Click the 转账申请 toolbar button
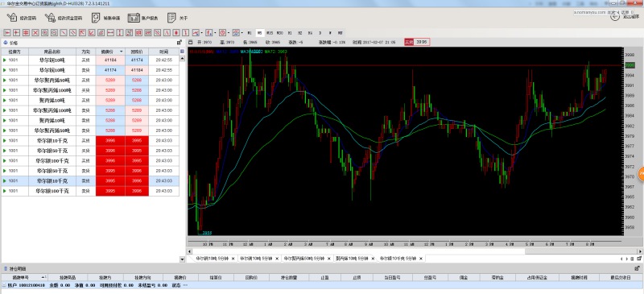This screenshot has height=294, width=644. click(x=106, y=18)
